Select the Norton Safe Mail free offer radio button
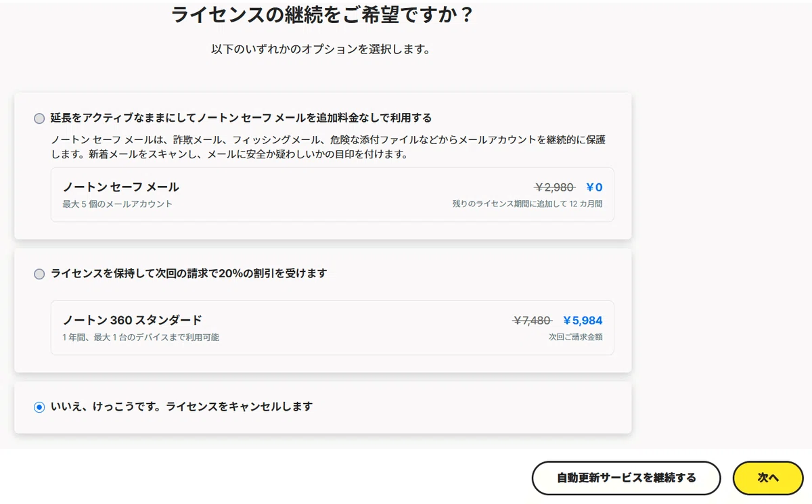 [39, 118]
